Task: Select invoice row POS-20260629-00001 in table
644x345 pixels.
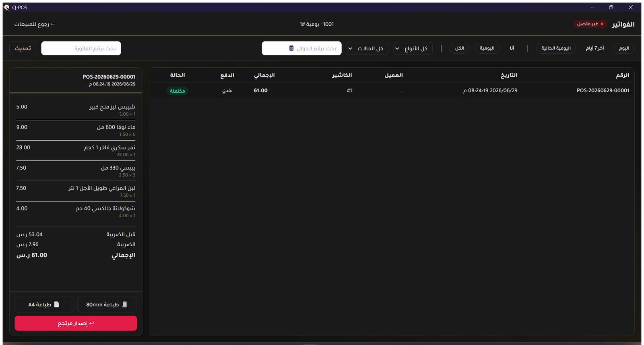Action: pyautogui.click(x=392, y=91)
